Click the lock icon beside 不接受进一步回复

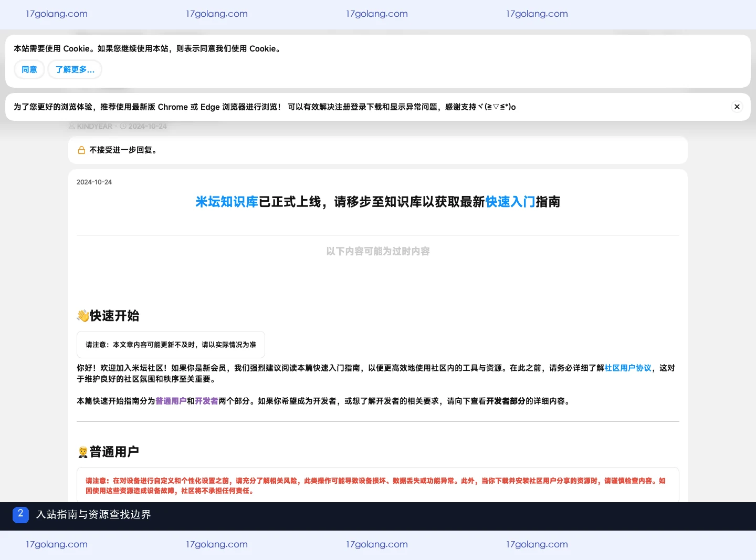click(81, 150)
